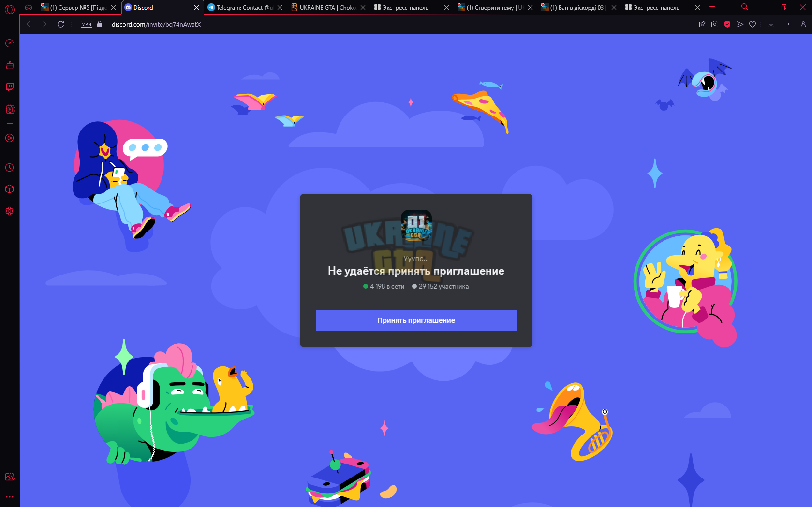Accept the invite with Принять приглашение button
The height and width of the screenshot is (507, 812).
point(416,320)
